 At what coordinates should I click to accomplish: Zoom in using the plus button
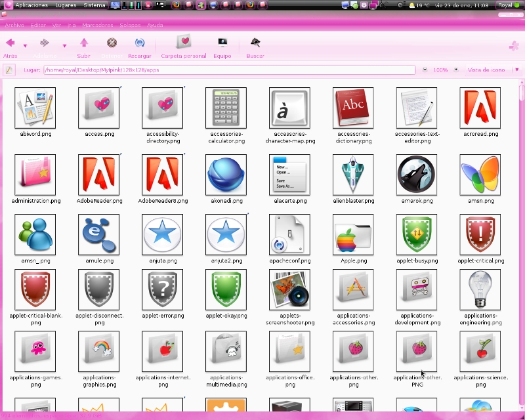tap(456, 70)
